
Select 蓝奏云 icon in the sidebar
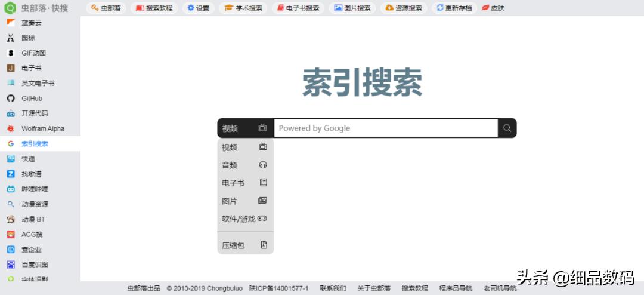[x=11, y=23]
